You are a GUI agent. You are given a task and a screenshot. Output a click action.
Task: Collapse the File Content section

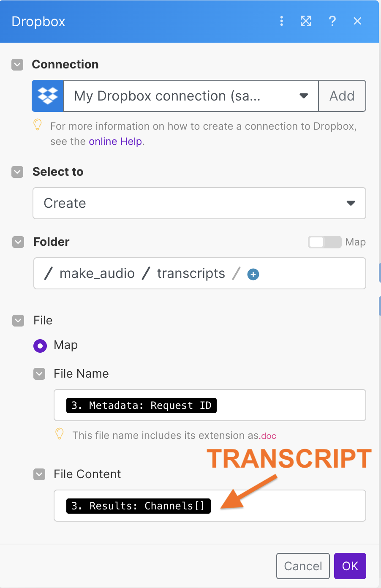coord(39,474)
